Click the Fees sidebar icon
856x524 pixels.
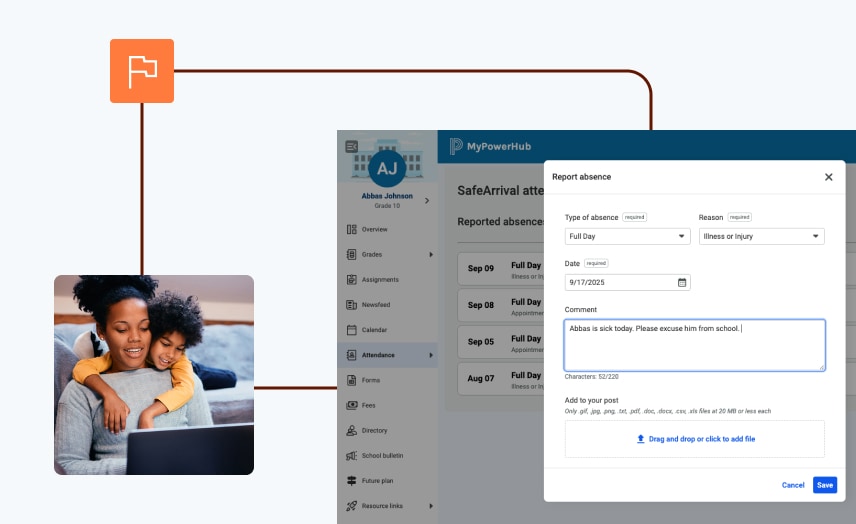click(352, 405)
